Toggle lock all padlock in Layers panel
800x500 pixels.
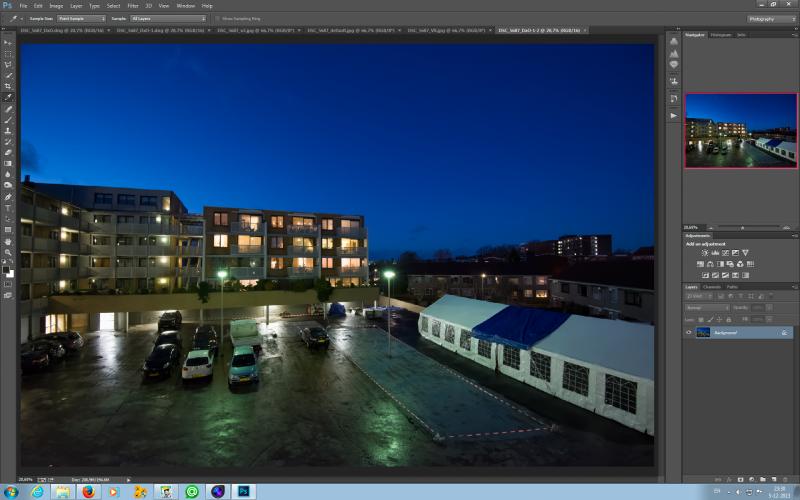[729, 319]
